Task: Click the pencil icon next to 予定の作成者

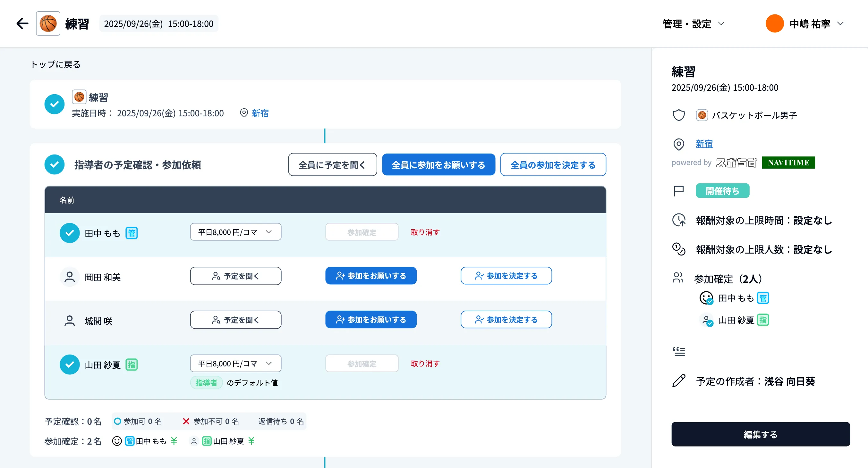Action: click(679, 381)
